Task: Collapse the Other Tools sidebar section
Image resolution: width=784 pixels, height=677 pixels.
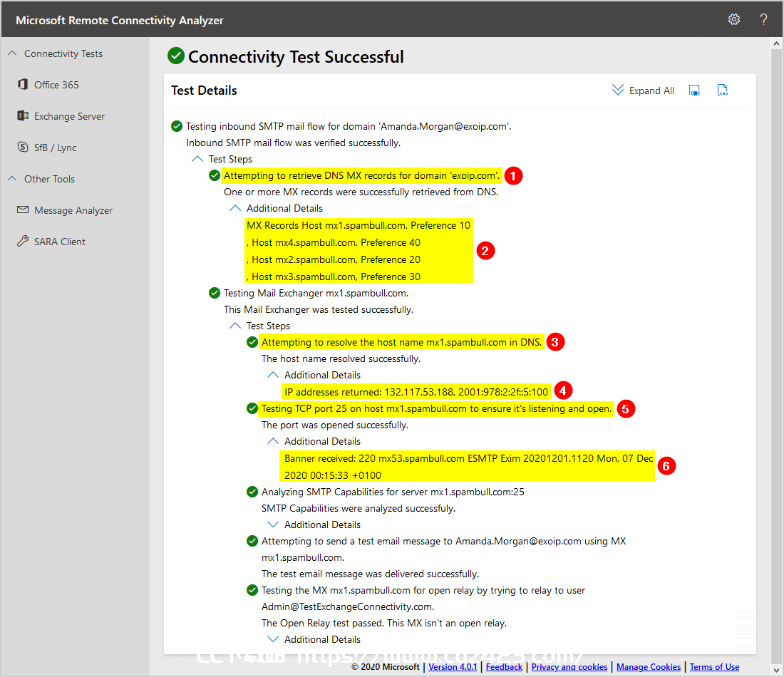Action: pos(13,178)
